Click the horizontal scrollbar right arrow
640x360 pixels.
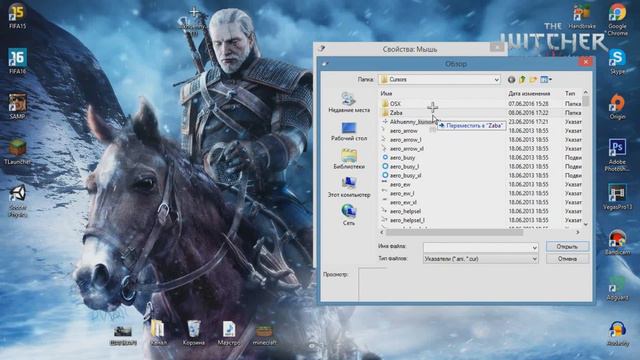pos(578,232)
